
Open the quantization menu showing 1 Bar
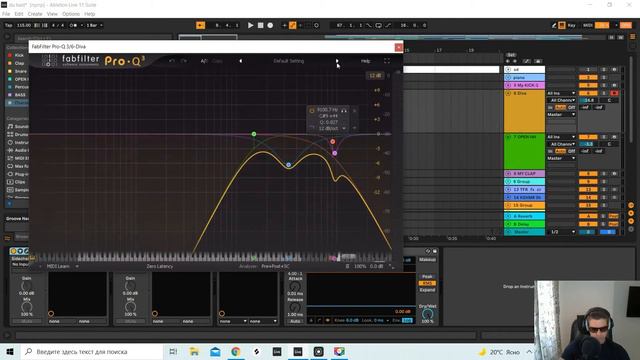94,25
